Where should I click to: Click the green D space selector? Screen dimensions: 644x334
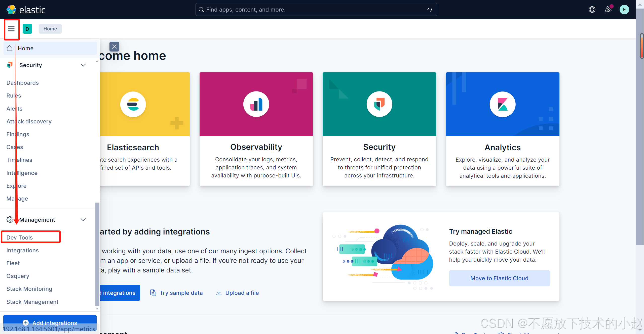(x=27, y=29)
